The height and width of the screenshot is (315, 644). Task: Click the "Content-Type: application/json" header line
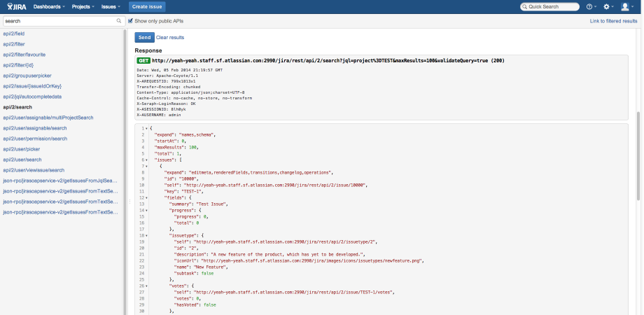(190, 92)
